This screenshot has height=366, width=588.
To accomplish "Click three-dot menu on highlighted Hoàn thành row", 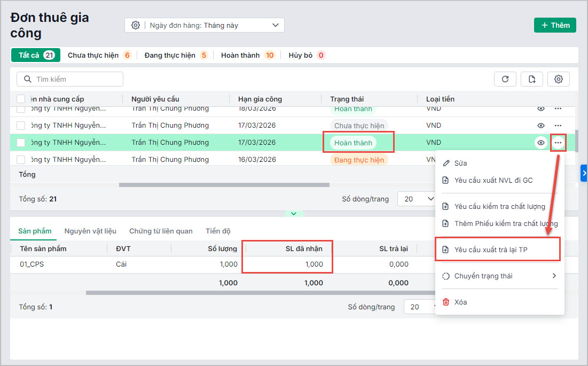I will 558,143.
